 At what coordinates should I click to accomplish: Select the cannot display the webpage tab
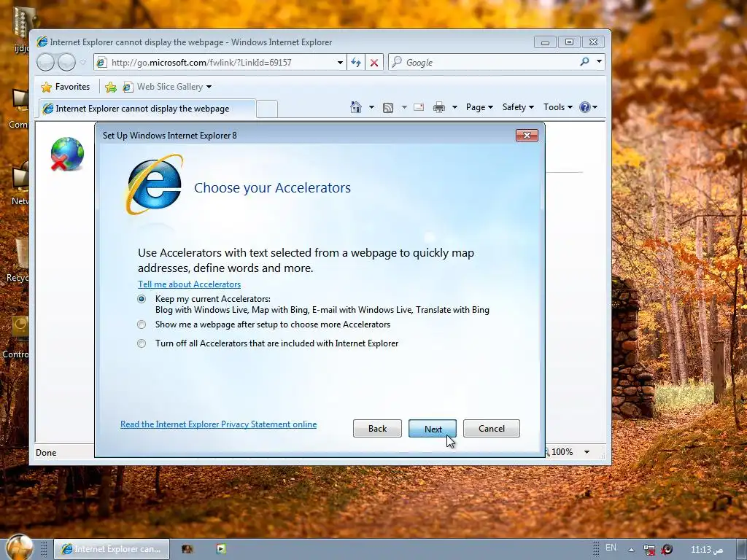click(x=147, y=109)
